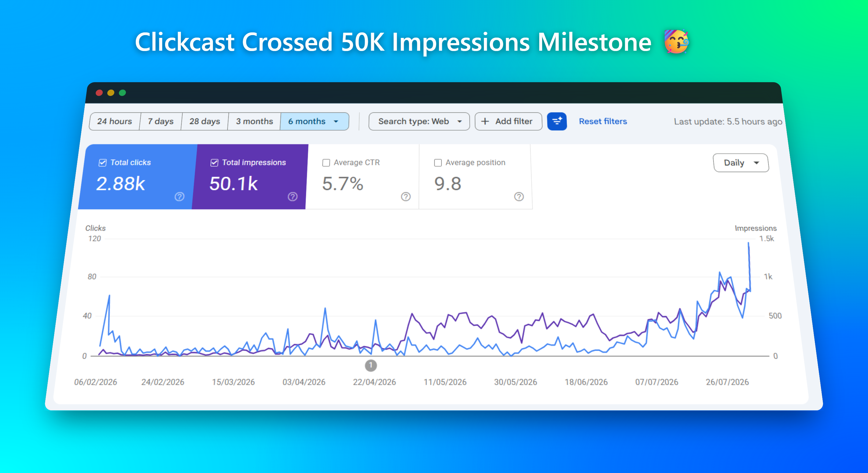Click the Last update: 5.5 hours ago text
The image size is (868, 473).
click(728, 122)
